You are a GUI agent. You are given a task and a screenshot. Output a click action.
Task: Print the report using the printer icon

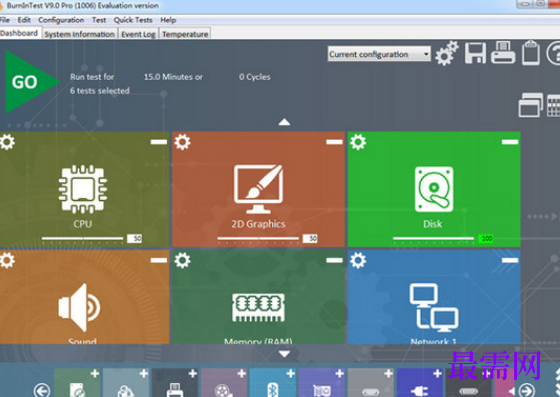(x=503, y=53)
